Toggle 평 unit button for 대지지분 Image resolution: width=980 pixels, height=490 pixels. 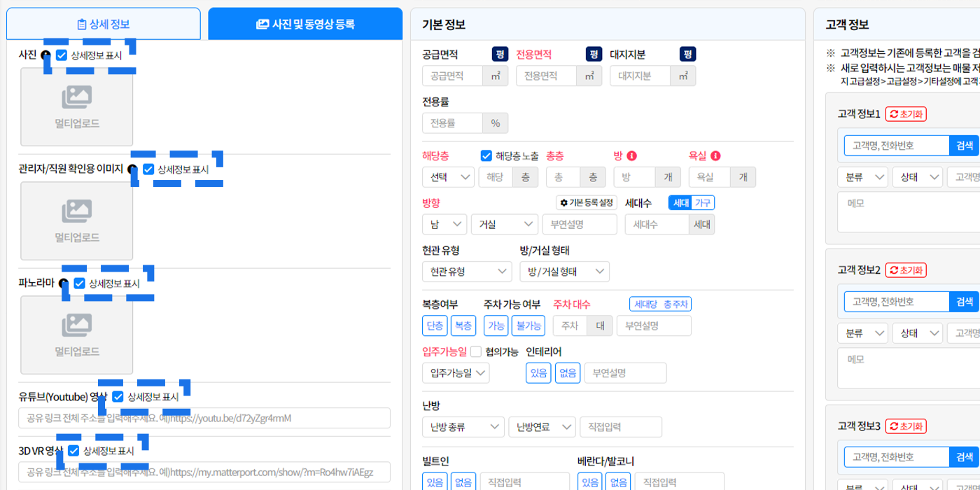(x=687, y=54)
